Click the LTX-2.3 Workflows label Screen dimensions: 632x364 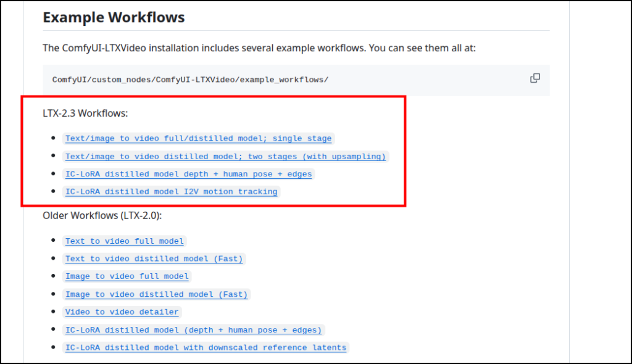point(85,114)
